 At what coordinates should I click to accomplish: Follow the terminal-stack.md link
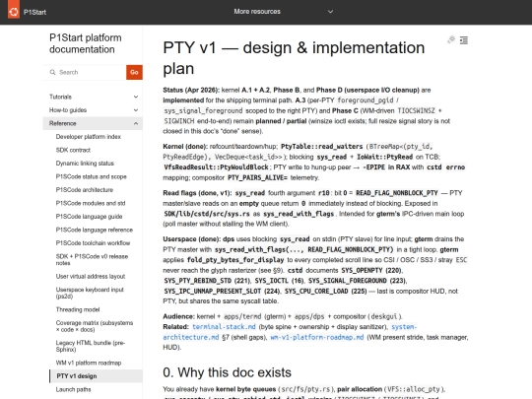[224, 327]
